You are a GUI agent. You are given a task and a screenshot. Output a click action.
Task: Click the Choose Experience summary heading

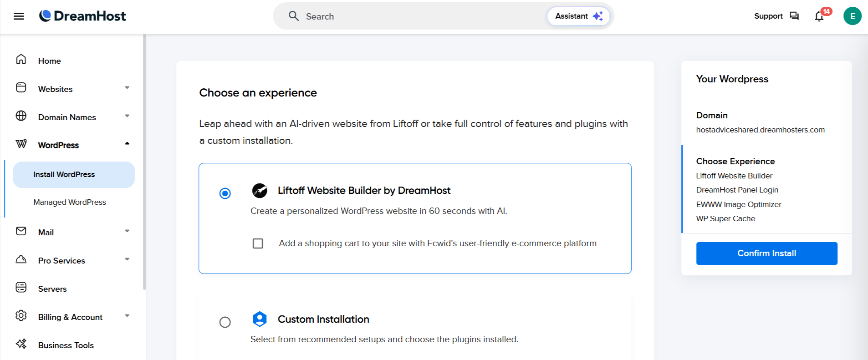[735, 161]
